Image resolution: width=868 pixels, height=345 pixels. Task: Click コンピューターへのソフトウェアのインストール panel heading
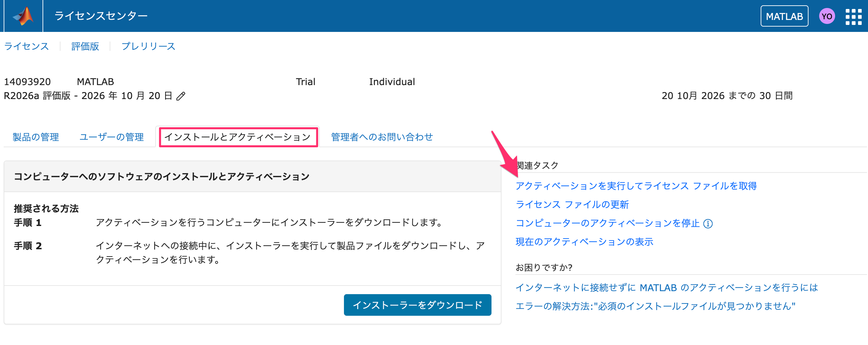coord(162,176)
